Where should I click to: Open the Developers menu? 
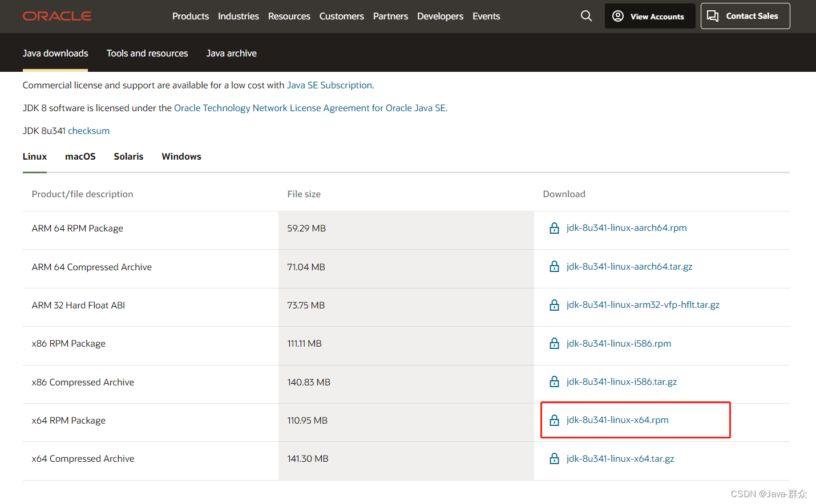click(x=441, y=16)
